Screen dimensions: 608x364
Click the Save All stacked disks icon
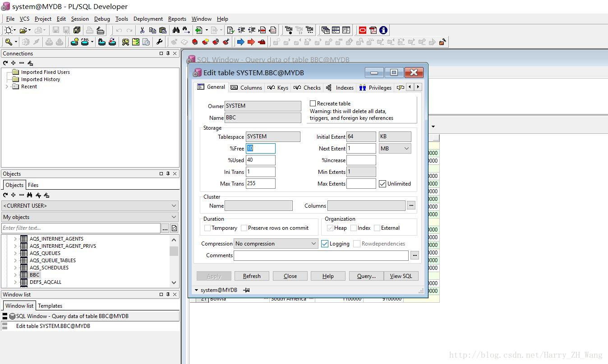click(77, 30)
